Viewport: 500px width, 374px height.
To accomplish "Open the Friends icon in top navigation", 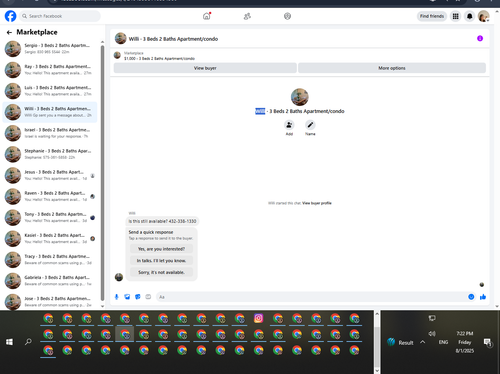I will click(247, 16).
